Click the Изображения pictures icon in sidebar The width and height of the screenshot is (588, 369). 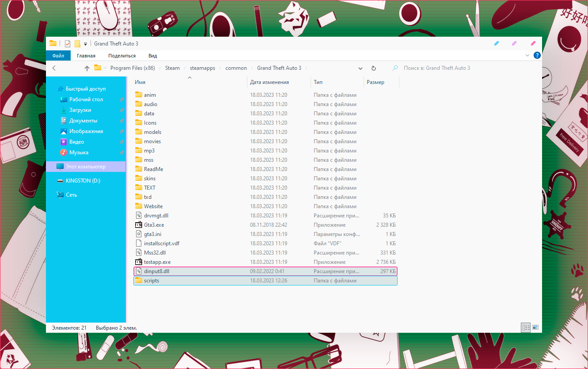pos(64,131)
